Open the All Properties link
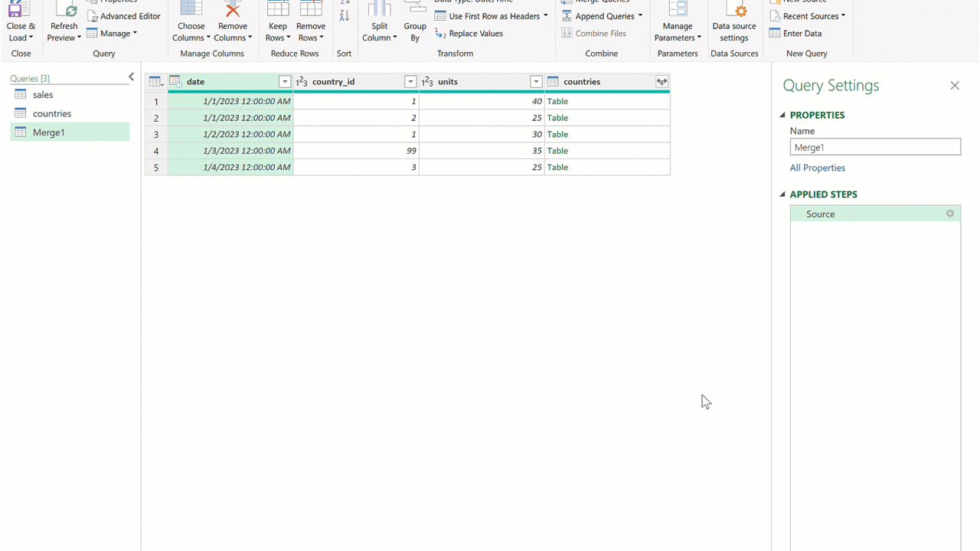 (x=818, y=168)
